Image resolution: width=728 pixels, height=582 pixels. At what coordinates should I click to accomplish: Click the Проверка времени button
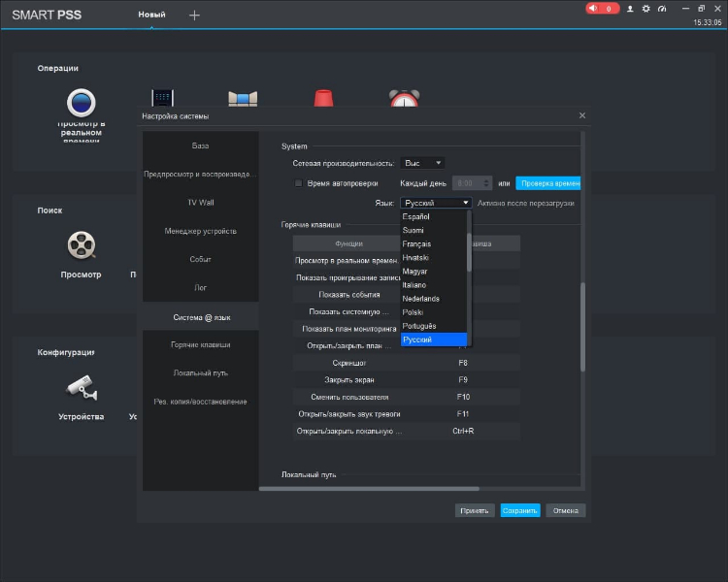[x=548, y=183]
